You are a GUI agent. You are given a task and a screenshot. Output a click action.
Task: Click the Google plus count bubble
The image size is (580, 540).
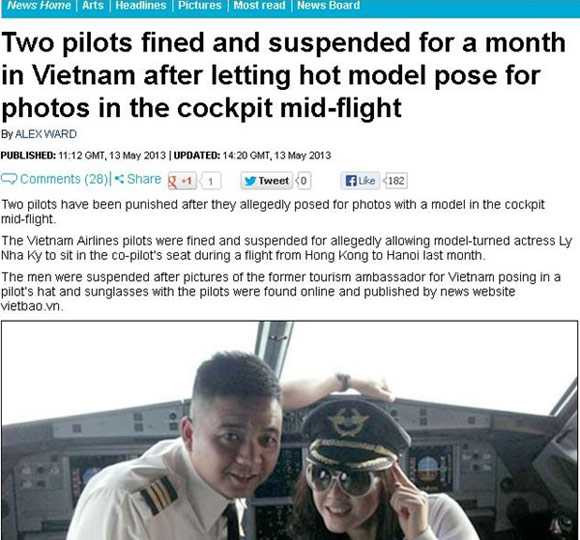click(x=210, y=181)
